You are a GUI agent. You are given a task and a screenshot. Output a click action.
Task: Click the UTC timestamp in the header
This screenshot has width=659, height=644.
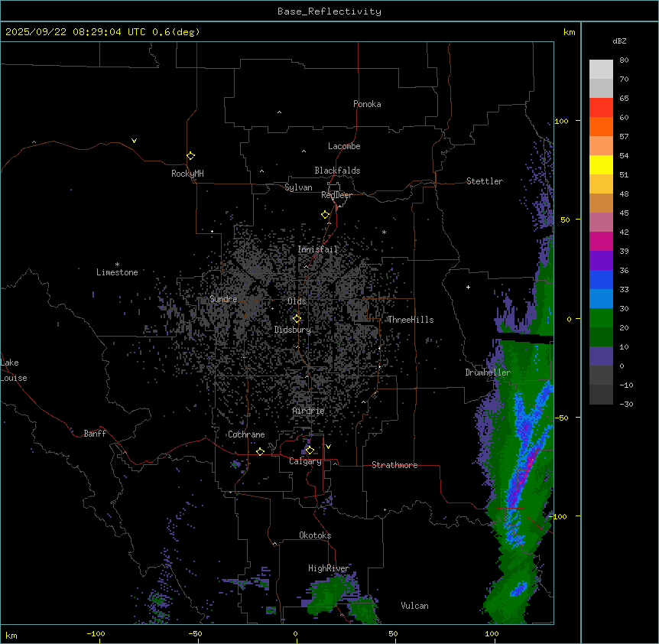coord(102,32)
